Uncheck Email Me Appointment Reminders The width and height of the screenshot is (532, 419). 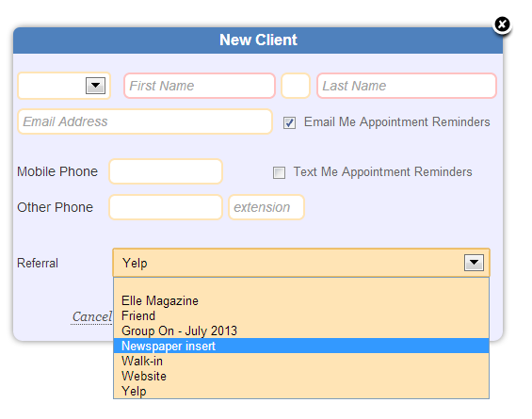point(289,122)
